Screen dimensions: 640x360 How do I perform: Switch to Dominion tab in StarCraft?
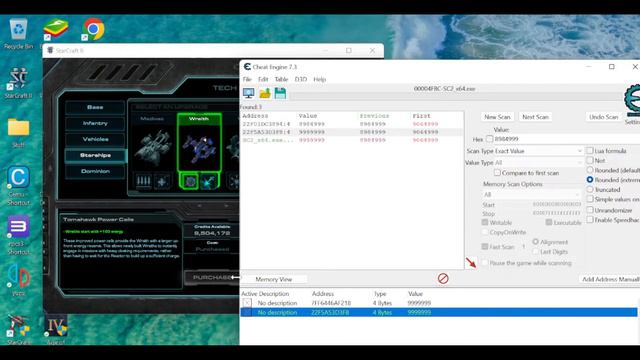click(x=95, y=171)
